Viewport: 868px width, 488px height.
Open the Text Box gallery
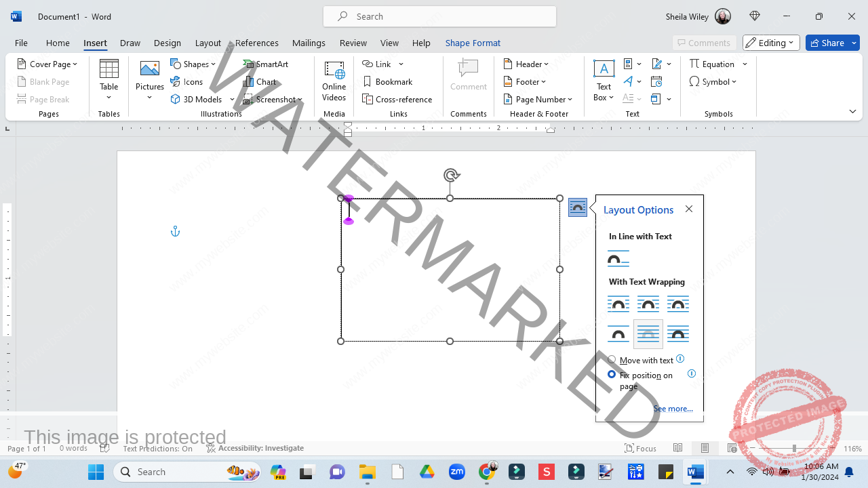[604, 80]
